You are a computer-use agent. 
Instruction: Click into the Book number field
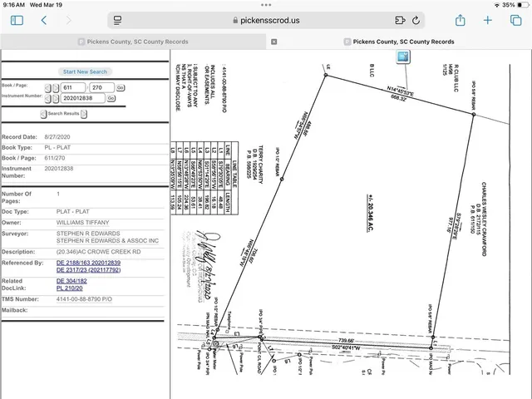click(x=73, y=87)
